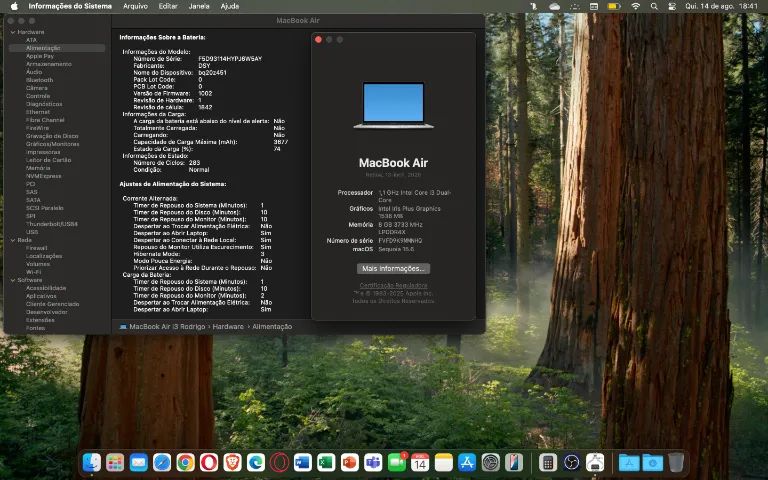Select Bluetooth in the sidebar
This screenshot has width=768, height=480.
(x=39, y=80)
